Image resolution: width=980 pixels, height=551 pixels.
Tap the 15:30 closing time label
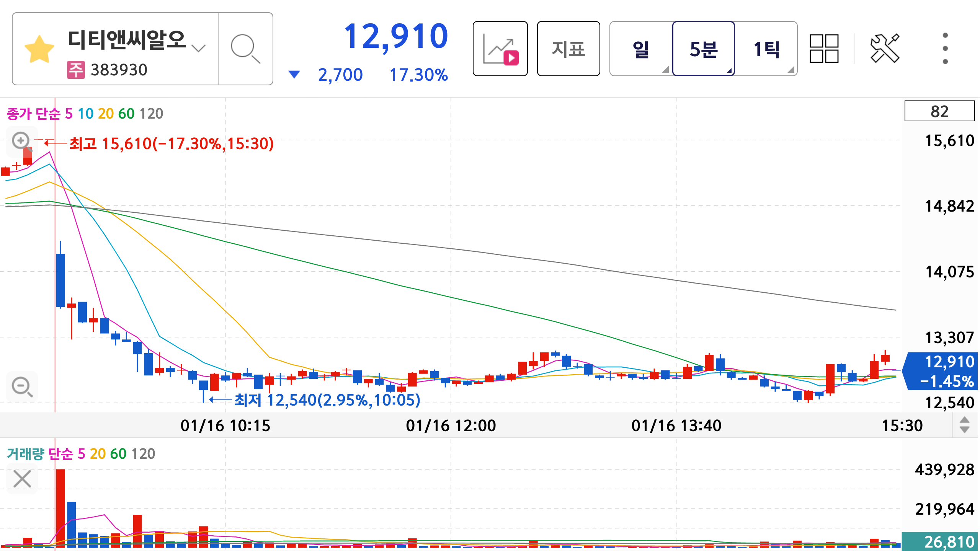click(x=902, y=425)
